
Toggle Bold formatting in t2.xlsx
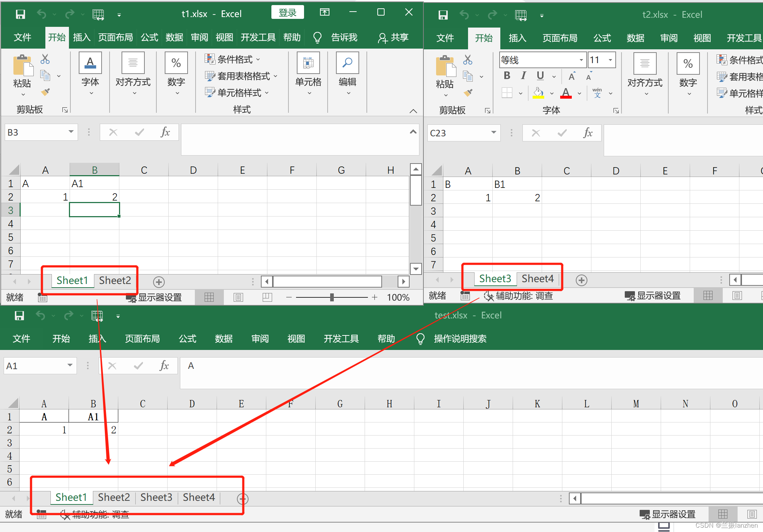(x=507, y=75)
